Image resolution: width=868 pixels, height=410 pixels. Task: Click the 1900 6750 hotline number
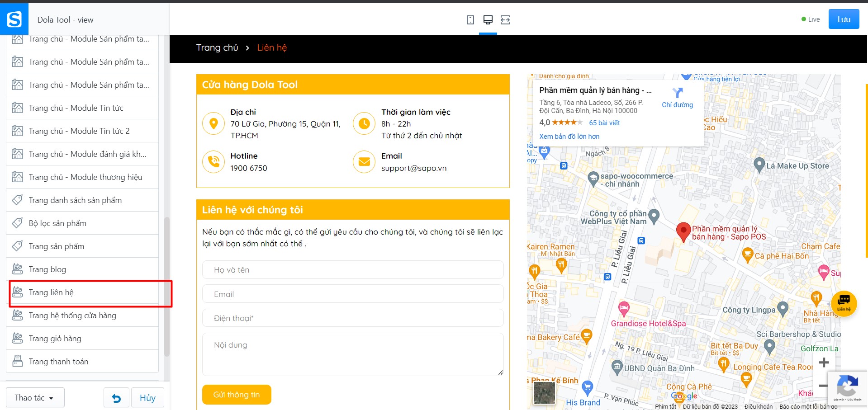coord(249,168)
